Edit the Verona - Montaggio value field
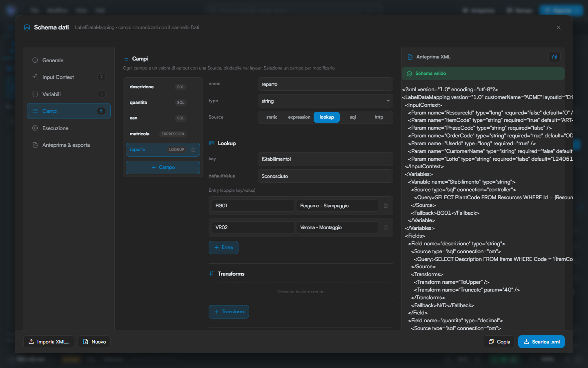The width and height of the screenshot is (588, 368). 338,227
